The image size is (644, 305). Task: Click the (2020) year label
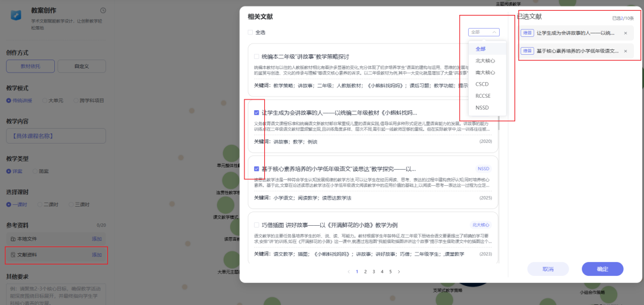coord(485,142)
